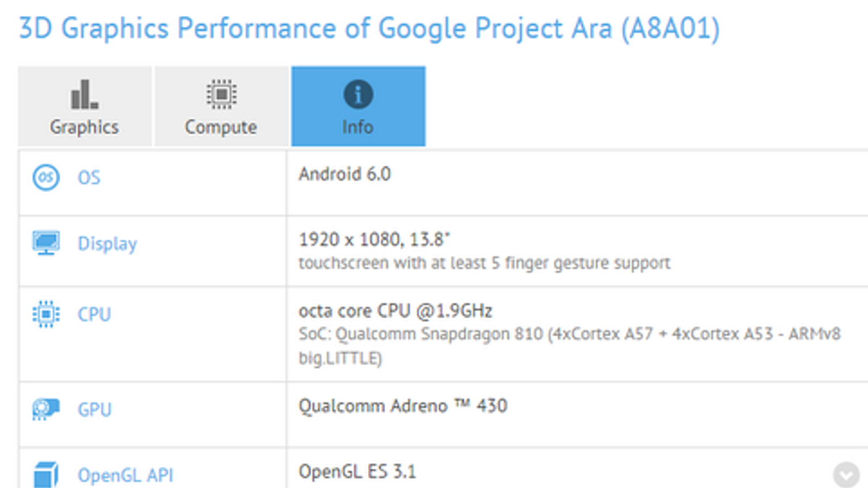
Task: Click the Qualcomm Adreno 430 text
Action: (x=403, y=406)
